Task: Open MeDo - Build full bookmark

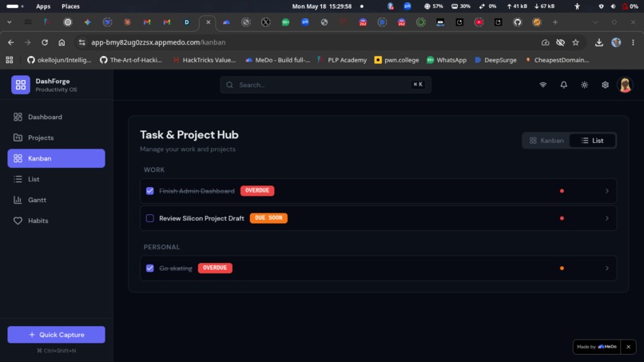Action: 277,60
